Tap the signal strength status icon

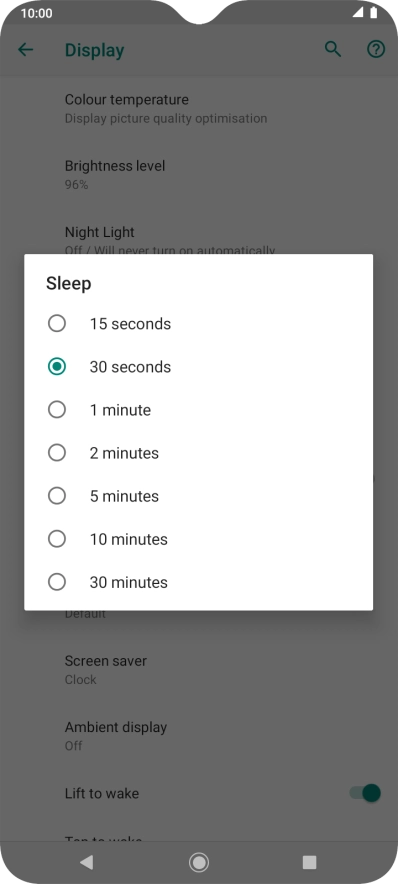357,13
